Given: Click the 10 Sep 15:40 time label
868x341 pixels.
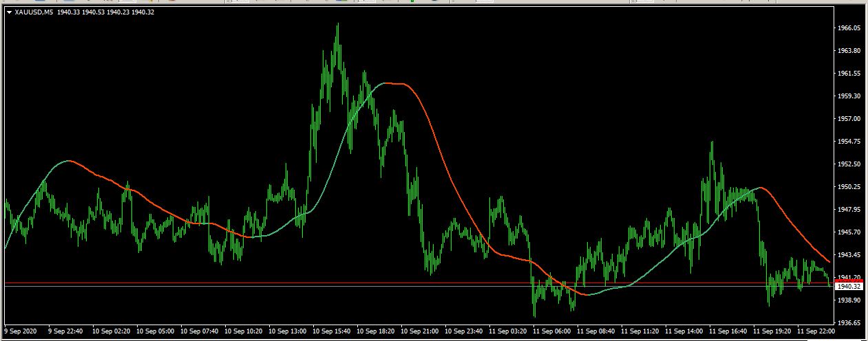Looking at the screenshot, I should pyautogui.click(x=333, y=331).
